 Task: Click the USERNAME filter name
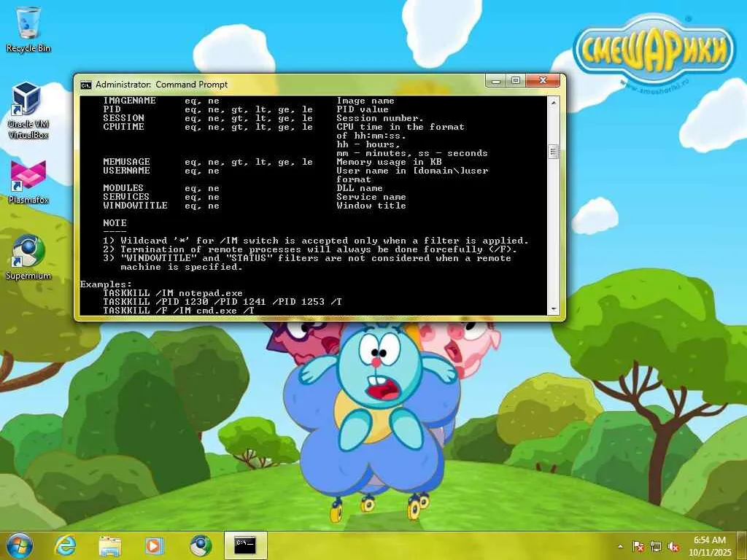tap(126, 171)
